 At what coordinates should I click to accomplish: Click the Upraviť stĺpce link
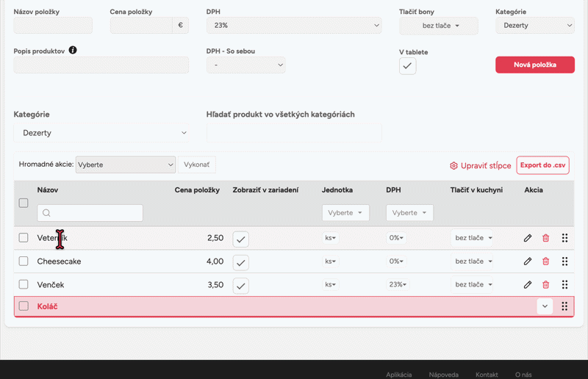[x=486, y=166]
